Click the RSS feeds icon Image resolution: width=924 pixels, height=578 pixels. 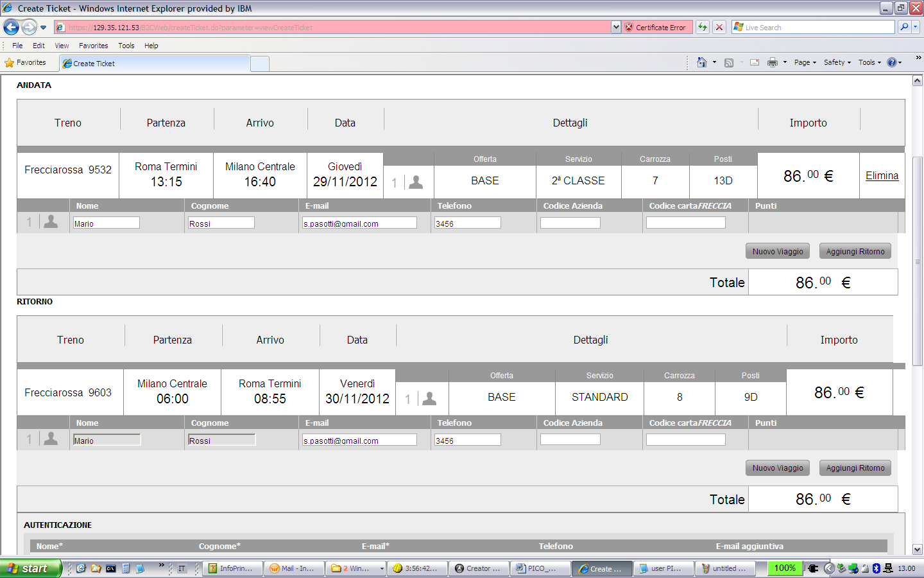729,62
